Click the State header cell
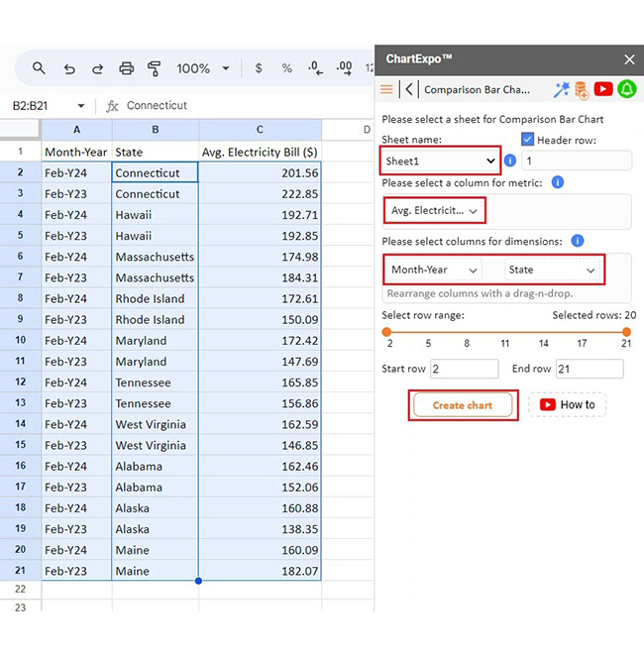 pos(156,152)
